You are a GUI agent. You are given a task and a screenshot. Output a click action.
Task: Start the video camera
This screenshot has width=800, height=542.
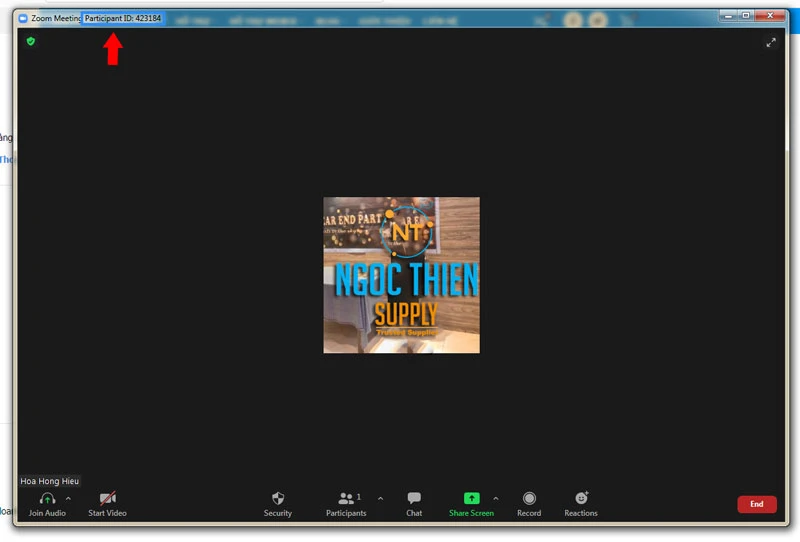tap(107, 498)
